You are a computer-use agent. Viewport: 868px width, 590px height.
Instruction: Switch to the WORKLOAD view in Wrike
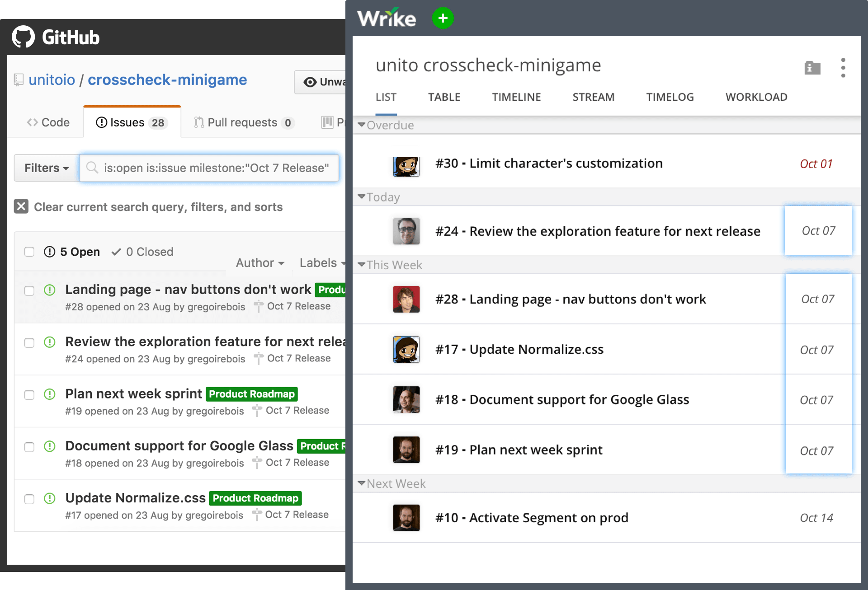pos(756,97)
